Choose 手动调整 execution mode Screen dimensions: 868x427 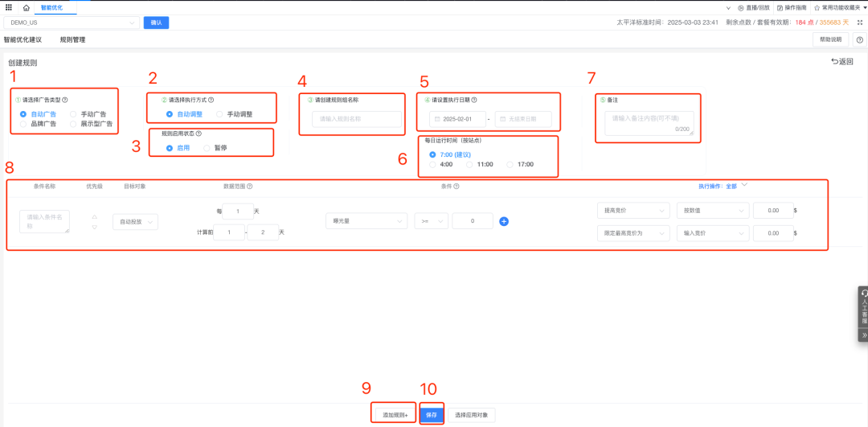219,114
